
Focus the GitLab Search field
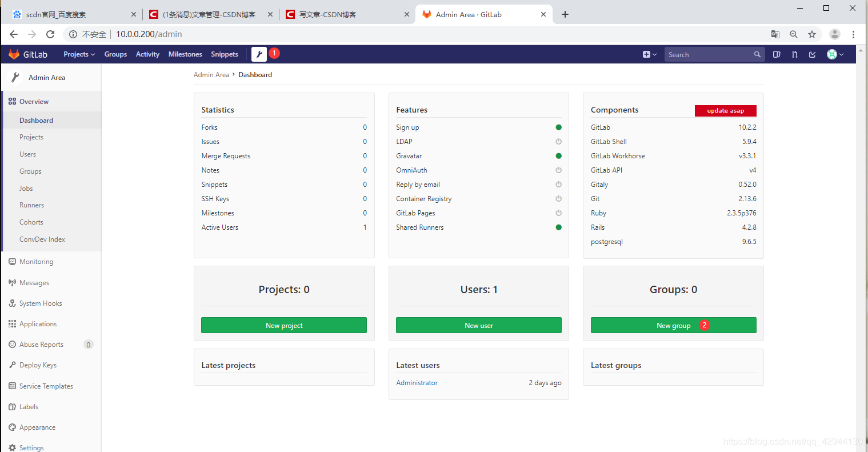[714, 54]
